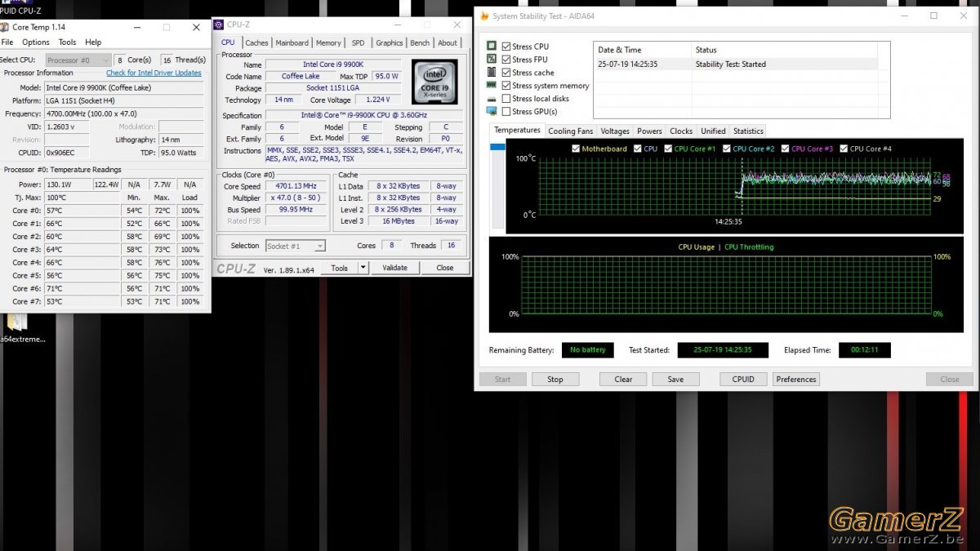Click the Model field 'Intel Core i9 9900K (Coffee Lake)'
Viewport: 980px width, 551px height.
124,87
